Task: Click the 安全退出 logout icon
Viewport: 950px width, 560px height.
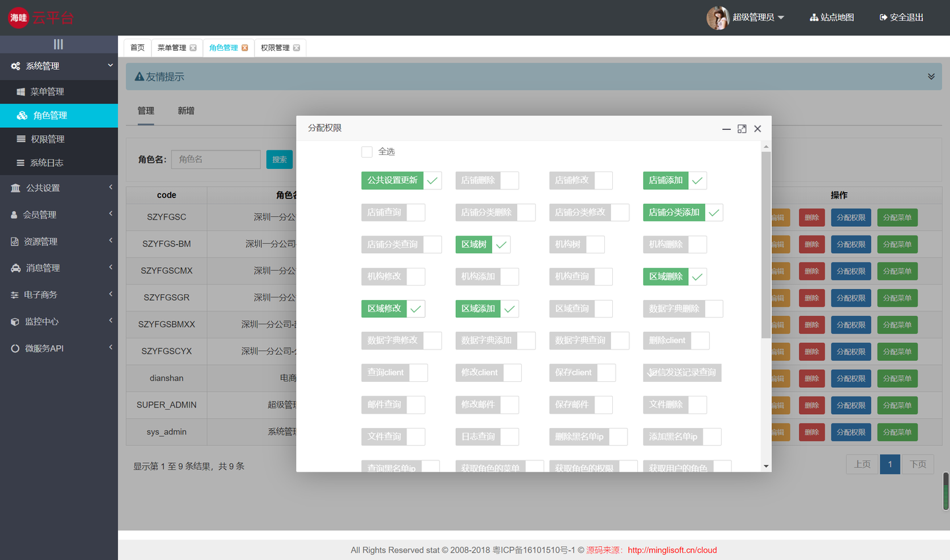Action: click(883, 18)
